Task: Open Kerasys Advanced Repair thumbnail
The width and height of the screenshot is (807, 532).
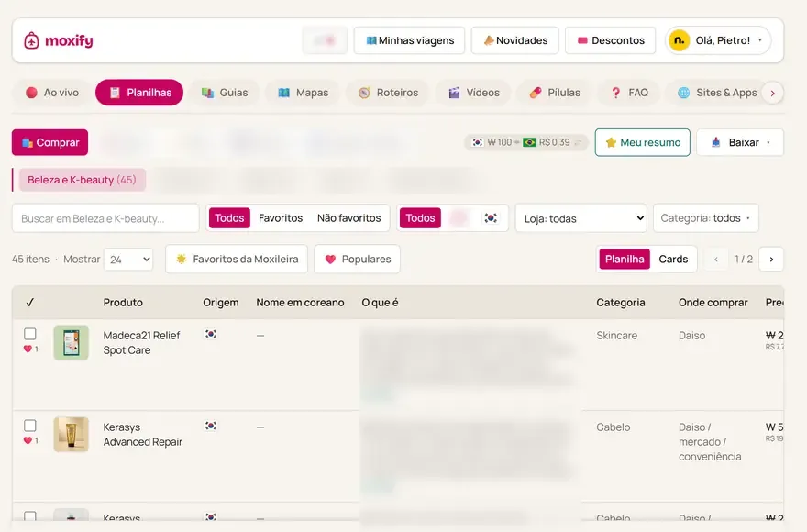Action: pyautogui.click(x=71, y=434)
